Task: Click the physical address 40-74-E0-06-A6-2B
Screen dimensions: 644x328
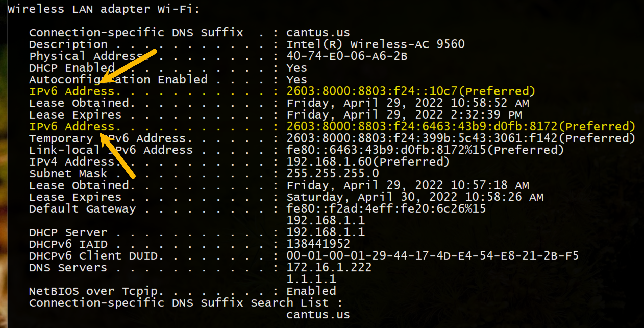Action: [x=347, y=56]
